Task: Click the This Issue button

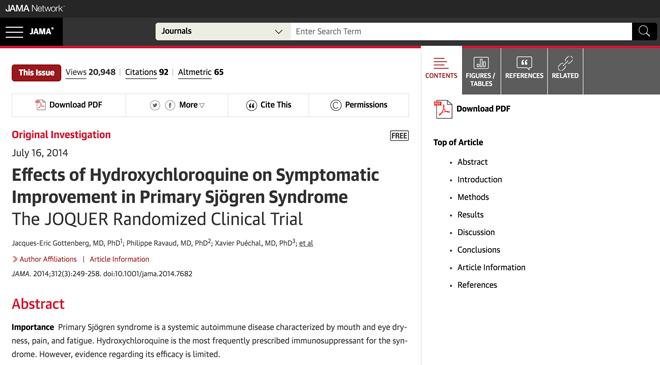Action: [x=36, y=72]
